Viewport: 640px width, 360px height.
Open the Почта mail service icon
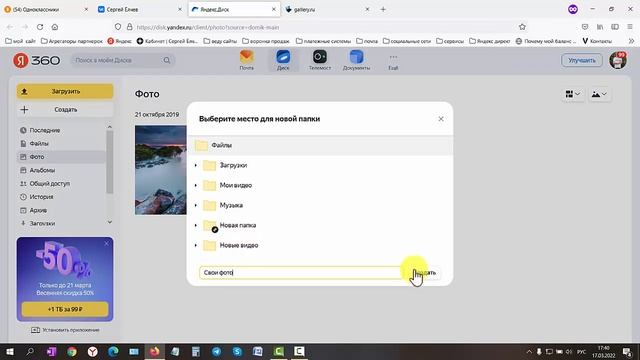247,60
